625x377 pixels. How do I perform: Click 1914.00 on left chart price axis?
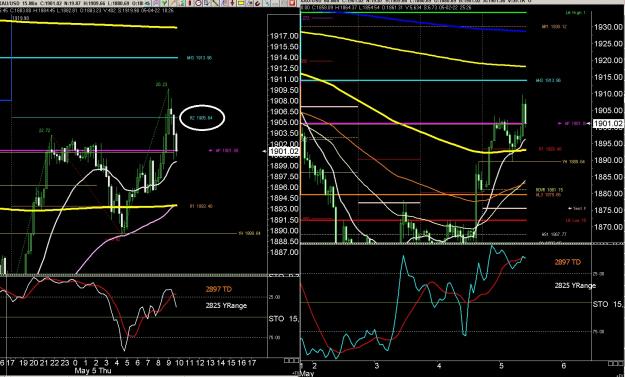coord(284,57)
